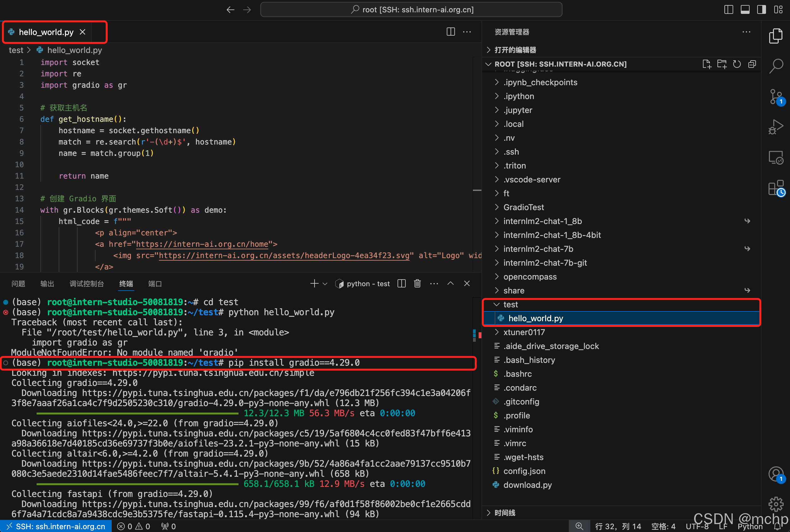This screenshot has width=790, height=532.
Task: Click the top command center search box
Action: (411, 9)
